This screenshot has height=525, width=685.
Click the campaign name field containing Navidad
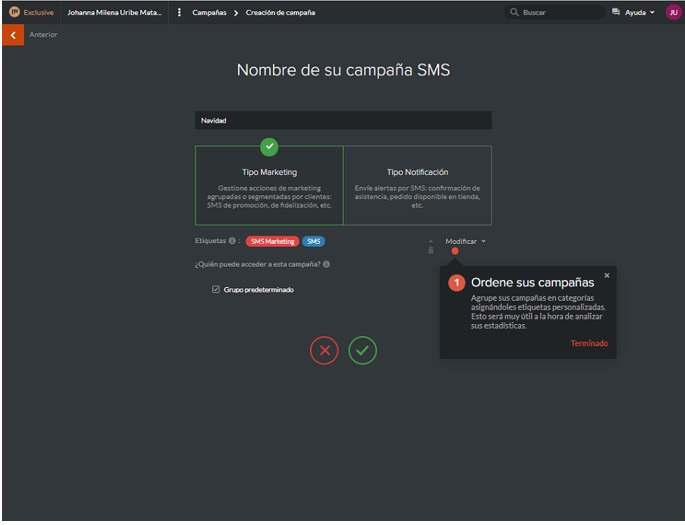[343, 120]
